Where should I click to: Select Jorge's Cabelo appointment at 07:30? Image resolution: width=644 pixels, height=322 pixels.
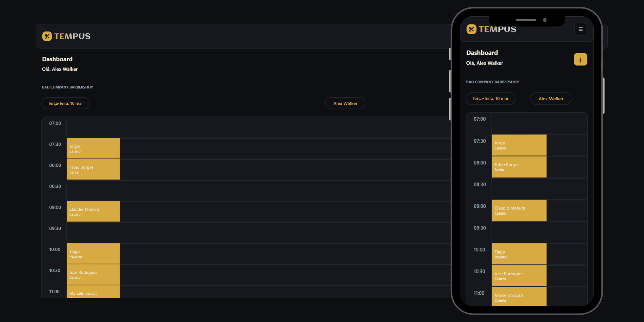(x=93, y=148)
